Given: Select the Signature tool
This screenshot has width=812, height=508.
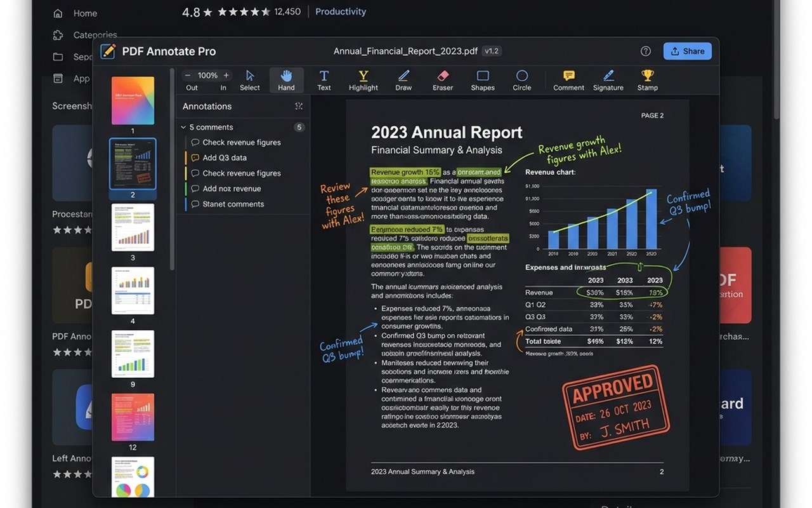Looking at the screenshot, I should [608, 81].
